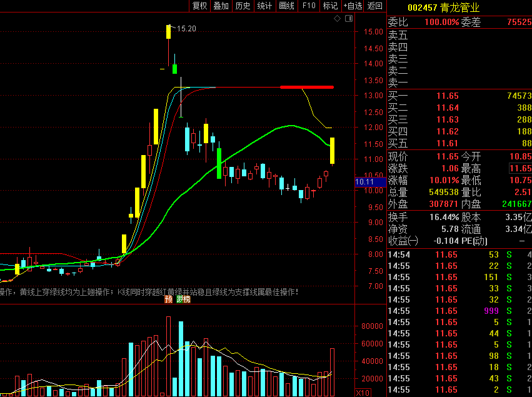The width and height of the screenshot is (532, 397).
Task: Click the trade row with volume 151
Action: click(x=459, y=277)
